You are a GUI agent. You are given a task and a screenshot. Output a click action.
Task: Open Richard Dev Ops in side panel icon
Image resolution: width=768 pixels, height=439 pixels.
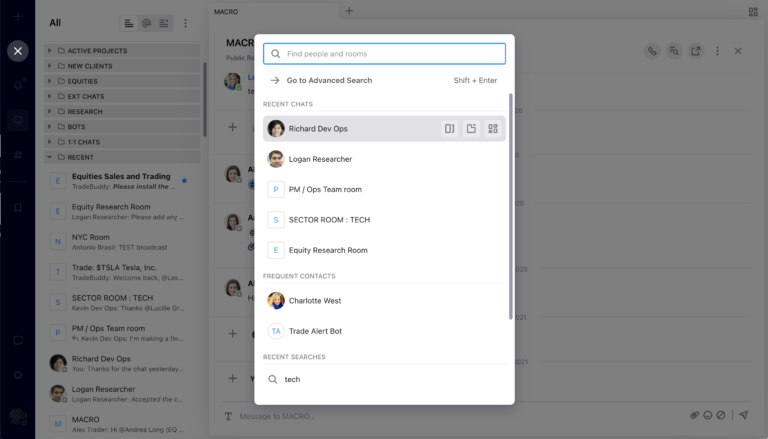pyautogui.click(x=450, y=129)
